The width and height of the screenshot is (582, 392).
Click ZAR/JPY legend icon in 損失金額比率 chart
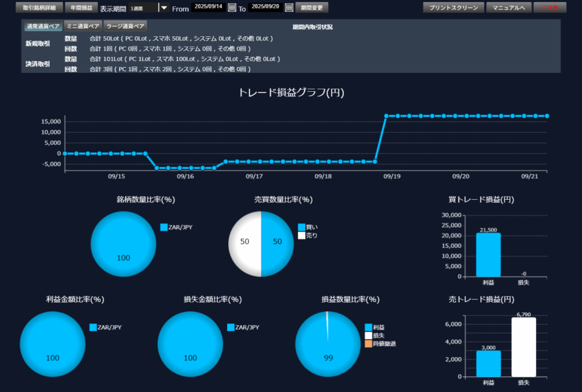click(x=231, y=327)
